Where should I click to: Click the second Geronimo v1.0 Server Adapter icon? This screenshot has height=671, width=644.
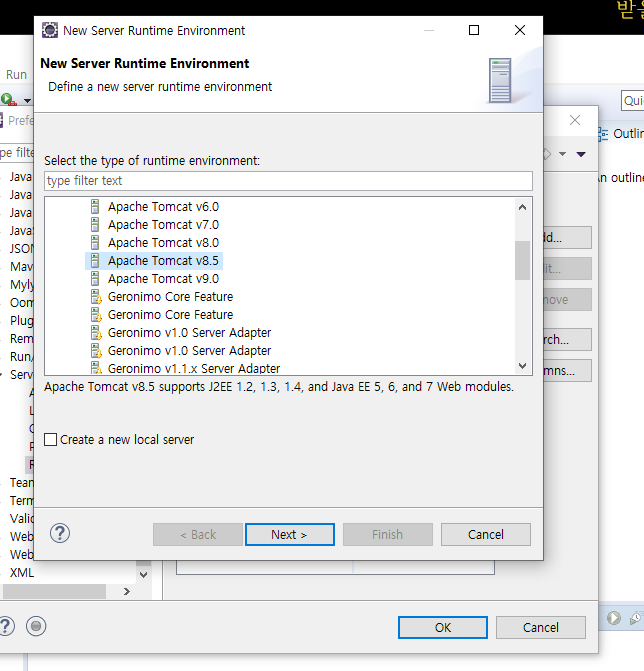click(96, 350)
